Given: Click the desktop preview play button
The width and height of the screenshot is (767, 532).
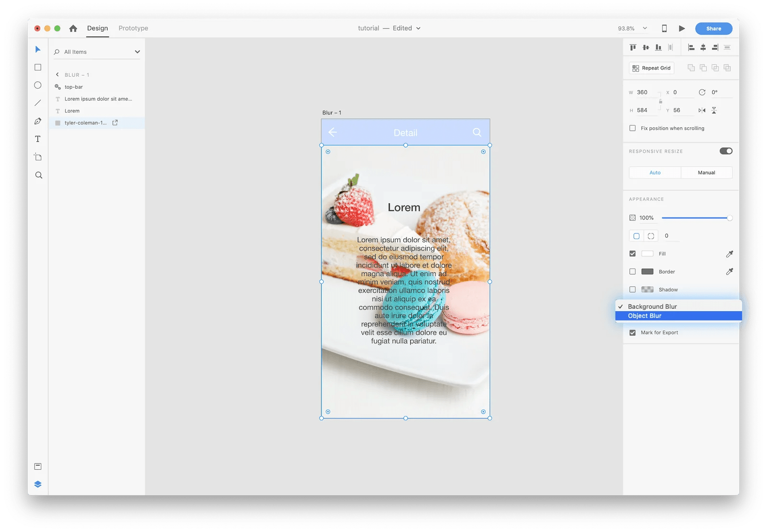Looking at the screenshot, I should (682, 28).
